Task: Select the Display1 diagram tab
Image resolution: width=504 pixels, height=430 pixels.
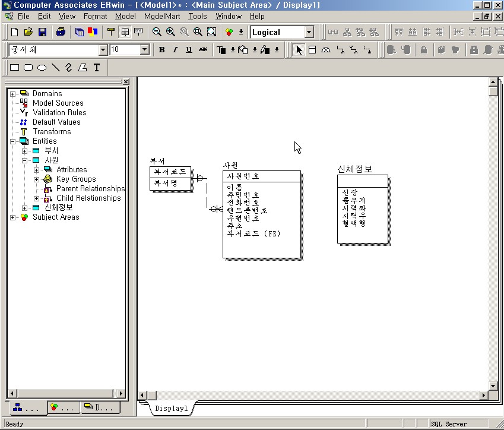Action: 171,409
